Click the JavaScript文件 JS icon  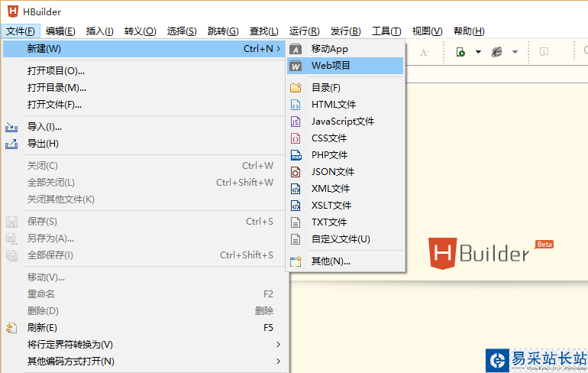pyautogui.click(x=296, y=122)
